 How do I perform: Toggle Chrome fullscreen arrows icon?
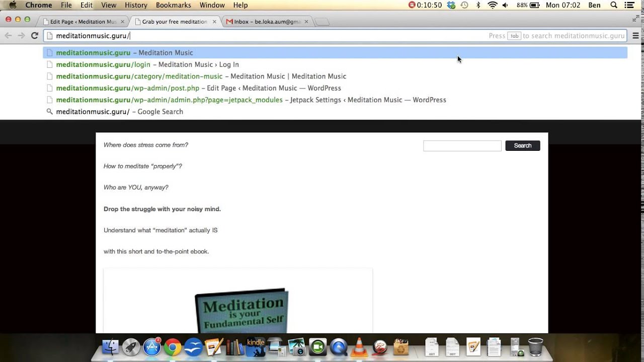coord(636,19)
